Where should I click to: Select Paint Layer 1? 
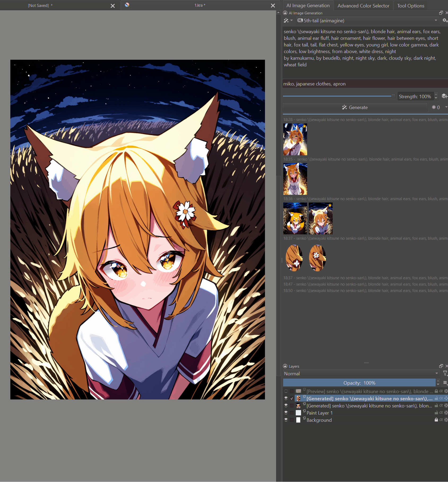click(x=319, y=413)
